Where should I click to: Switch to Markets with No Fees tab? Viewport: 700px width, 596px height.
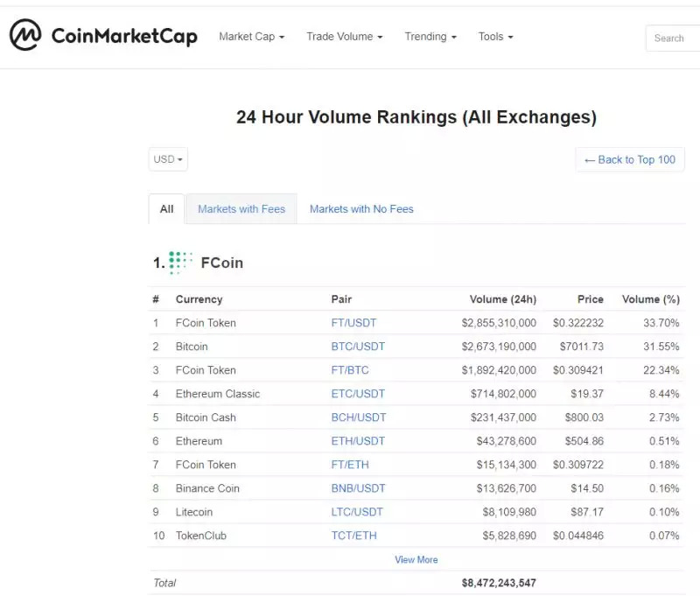(x=361, y=209)
